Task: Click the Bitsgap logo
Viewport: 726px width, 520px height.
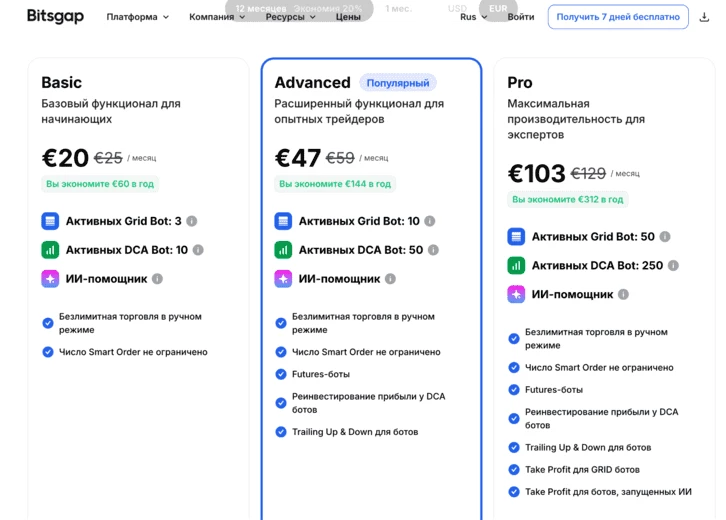Action: (x=55, y=16)
